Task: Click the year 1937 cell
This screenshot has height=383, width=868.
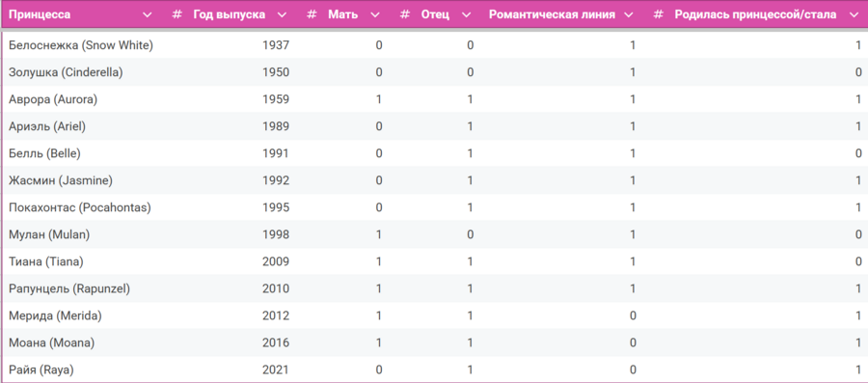Action: pyautogui.click(x=276, y=45)
